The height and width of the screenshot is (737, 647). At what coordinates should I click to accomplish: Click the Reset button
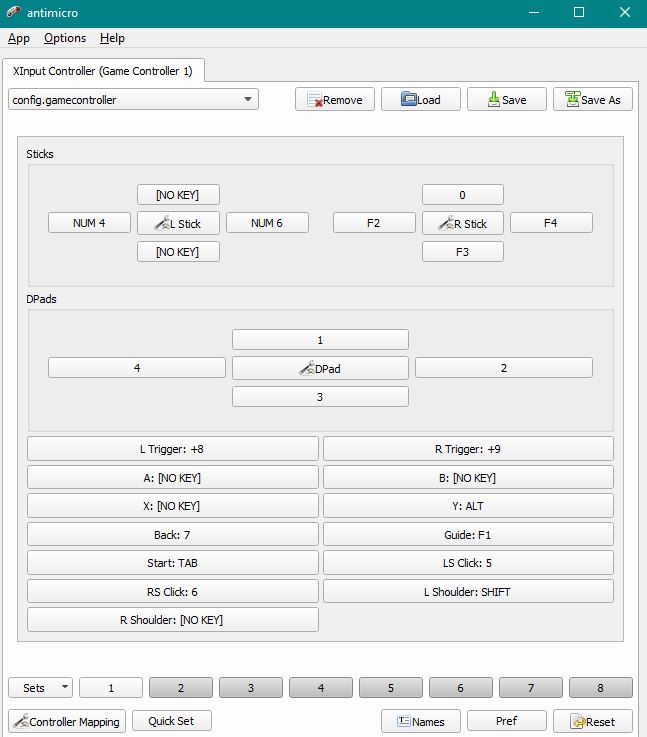click(x=593, y=721)
